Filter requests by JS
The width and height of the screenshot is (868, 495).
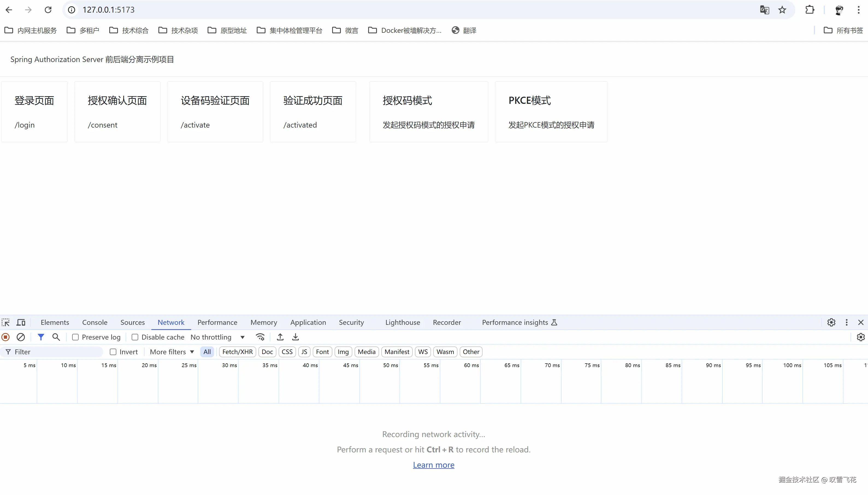pos(304,352)
